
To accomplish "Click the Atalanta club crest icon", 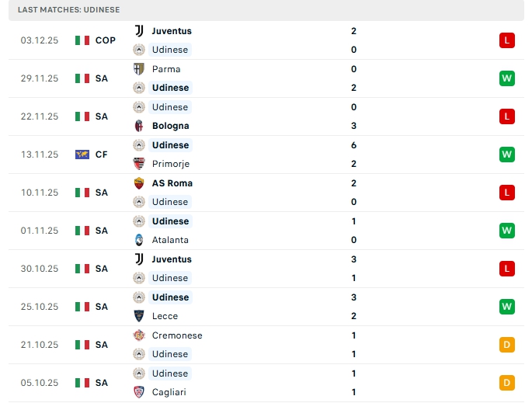I will coord(139,240).
